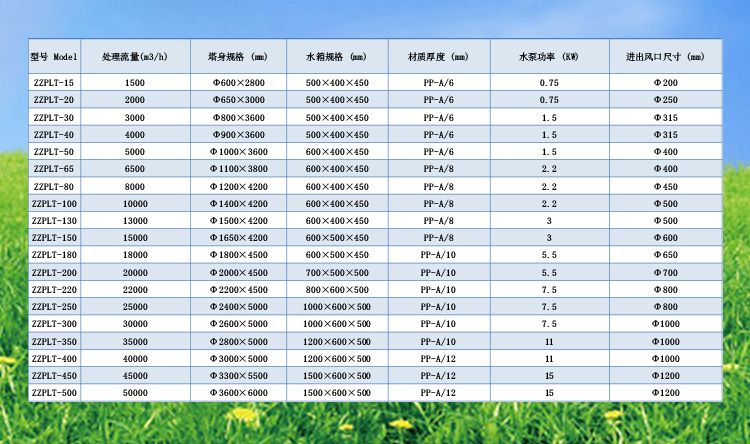Click the PP-A/8 cell in ZZPLT-65 row
Viewport: 750px width, 444px height.
439,169
